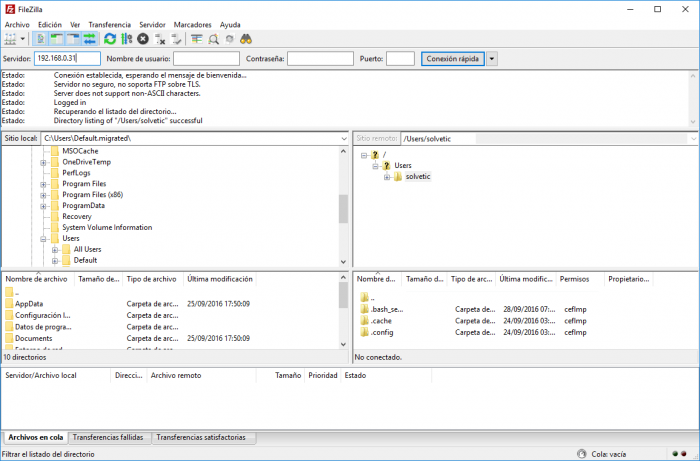Click the Conexión rápida button
Screen dimensions: 700x461
tap(453, 58)
